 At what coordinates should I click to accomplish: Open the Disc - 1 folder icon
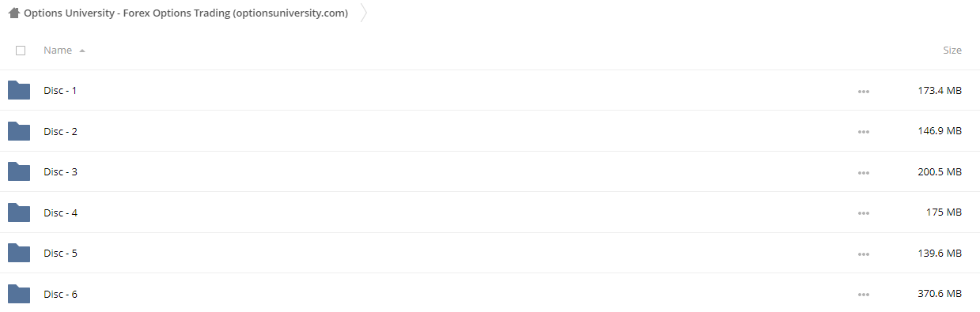(19, 90)
